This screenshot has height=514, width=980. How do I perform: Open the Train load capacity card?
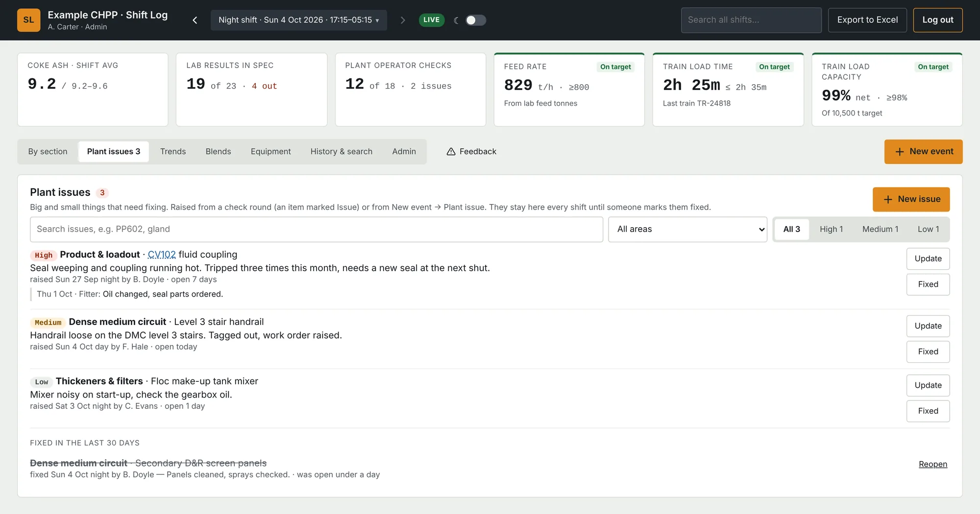pos(887,90)
